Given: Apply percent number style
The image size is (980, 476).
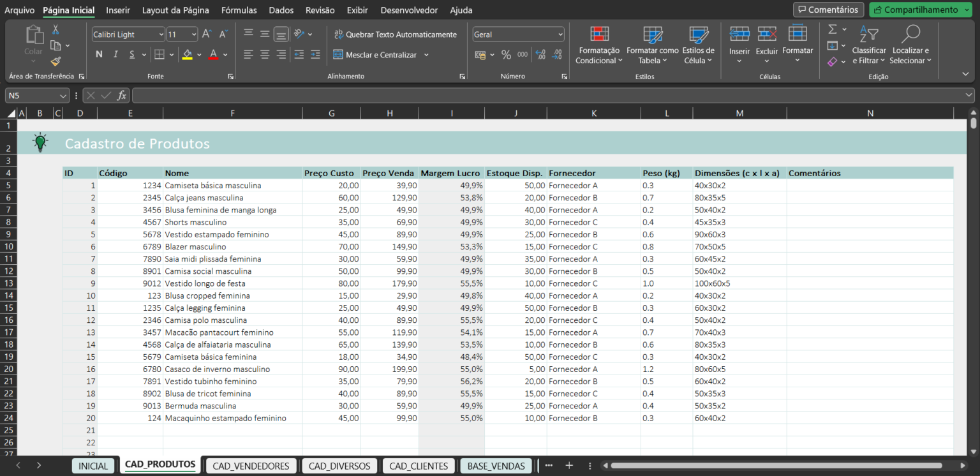Looking at the screenshot, I should point(505,55).
